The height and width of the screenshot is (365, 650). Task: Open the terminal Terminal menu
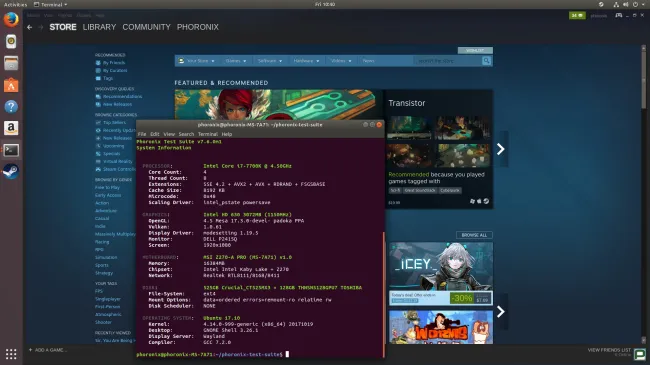(x=208, y=134)
